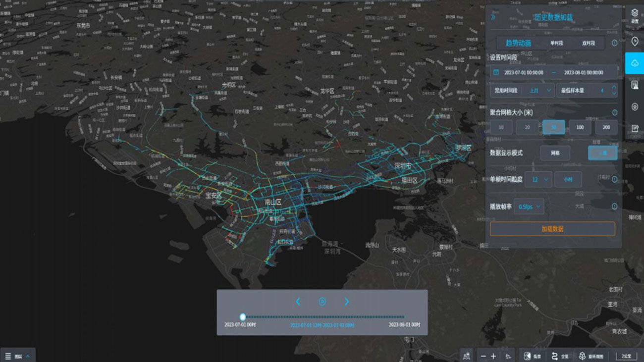Click the location pin sidebar icon

click(x=635, y=42)
